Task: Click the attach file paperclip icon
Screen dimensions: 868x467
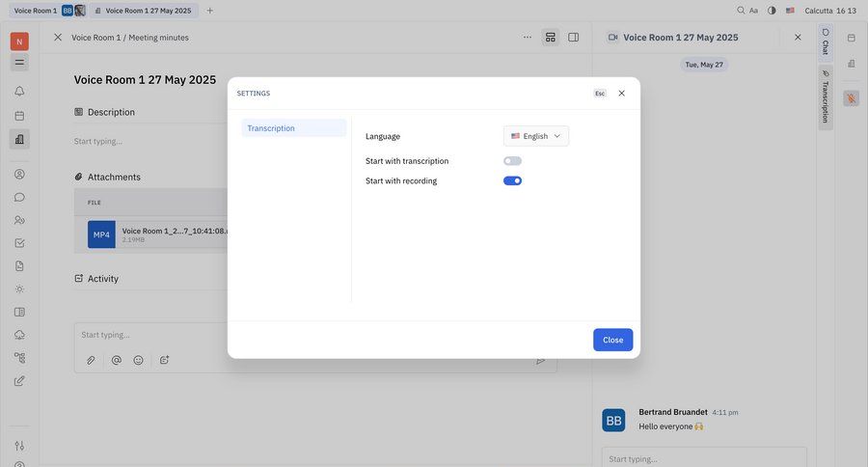Action: [91, 360]
